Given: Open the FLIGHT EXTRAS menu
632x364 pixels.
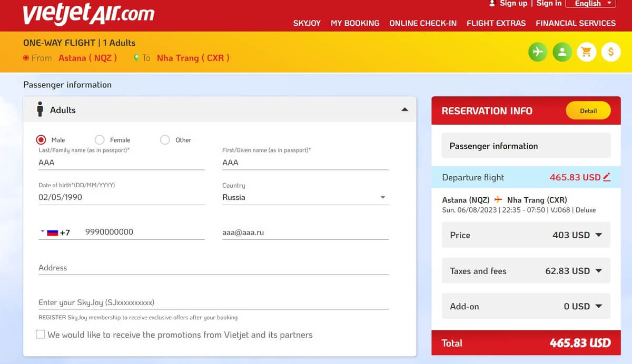Looking at the screenshot, I should (496, 23).
